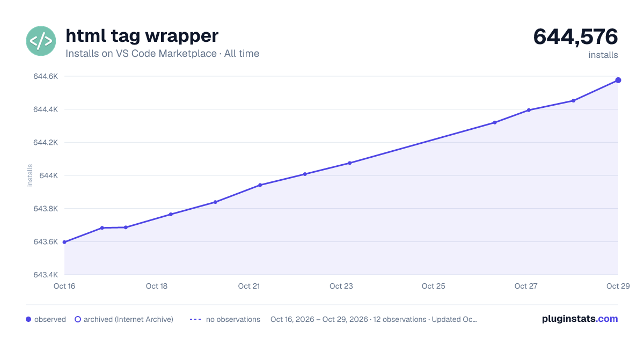The width and height of the screenshot is (644, 338).
Task: Click the 'html tag wrapper' title
Action: tap(142, 36)
